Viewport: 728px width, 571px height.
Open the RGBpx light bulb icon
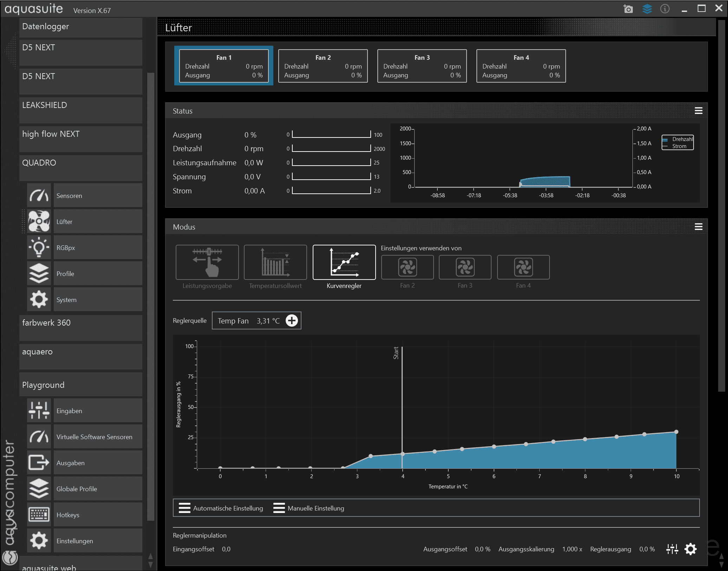point(39,248)
